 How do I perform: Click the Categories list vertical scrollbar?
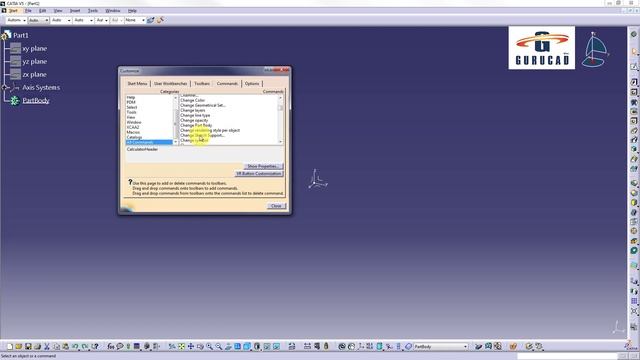tap(176, 120)
